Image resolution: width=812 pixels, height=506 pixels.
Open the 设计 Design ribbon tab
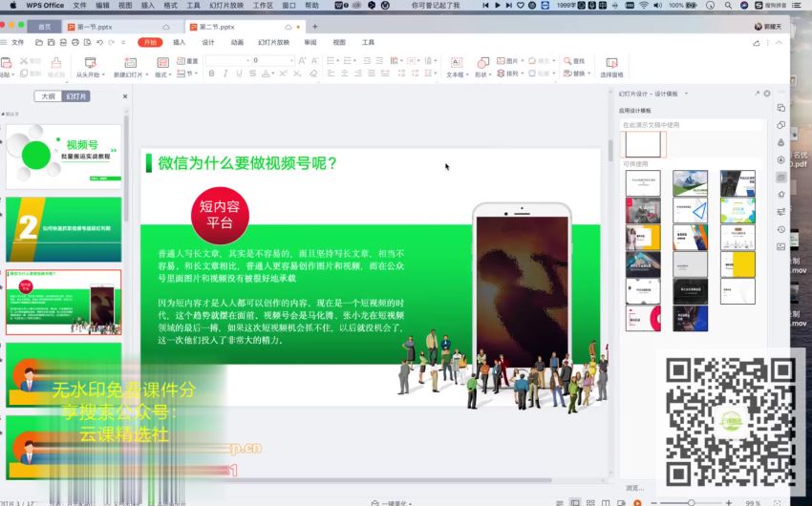(208, 42)
